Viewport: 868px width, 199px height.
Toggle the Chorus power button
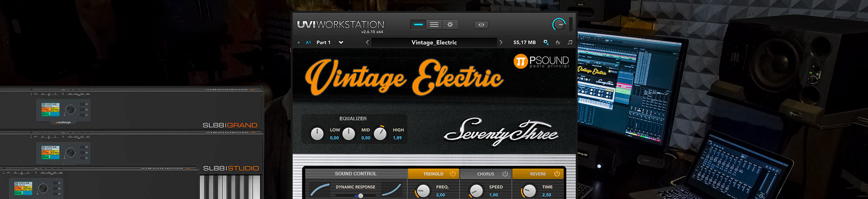click(x=505, y=174)
